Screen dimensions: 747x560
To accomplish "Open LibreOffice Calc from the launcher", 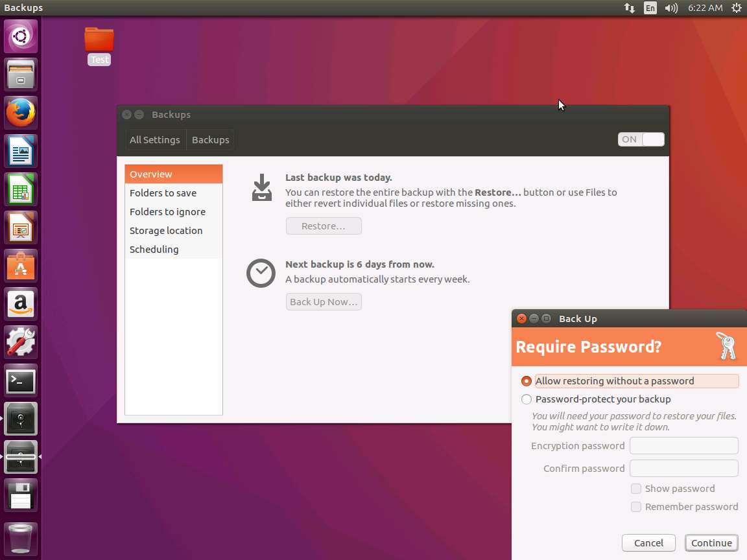I will 21,189.
